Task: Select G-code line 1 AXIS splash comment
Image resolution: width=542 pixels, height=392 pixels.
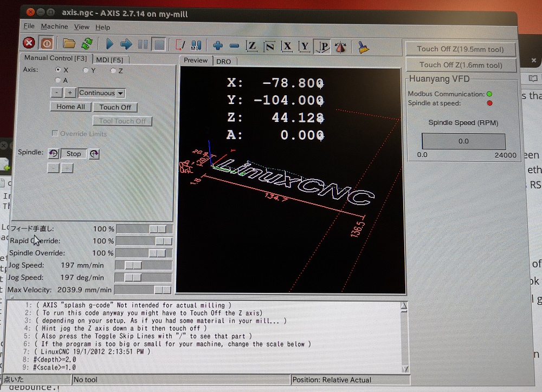Action: 133,305
